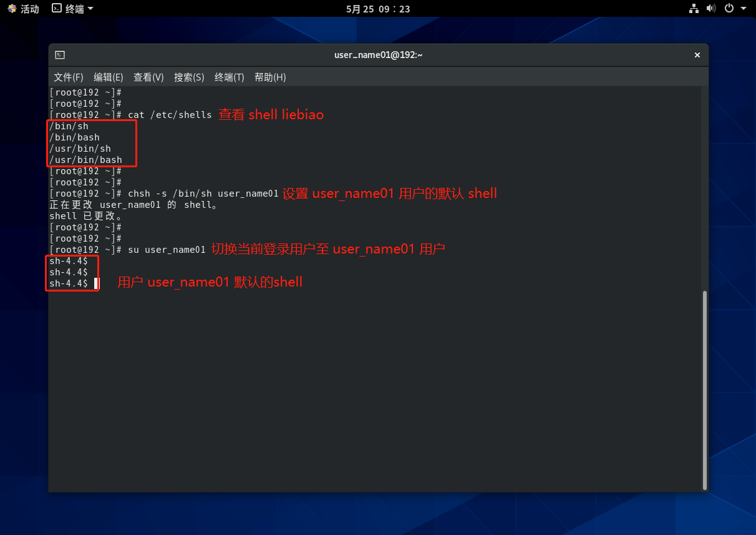The width and height of the screenshot is (756, 535).
Task: Click the cursor at the last sh-4.4$ prompt
Action: [x=96, y=283]
